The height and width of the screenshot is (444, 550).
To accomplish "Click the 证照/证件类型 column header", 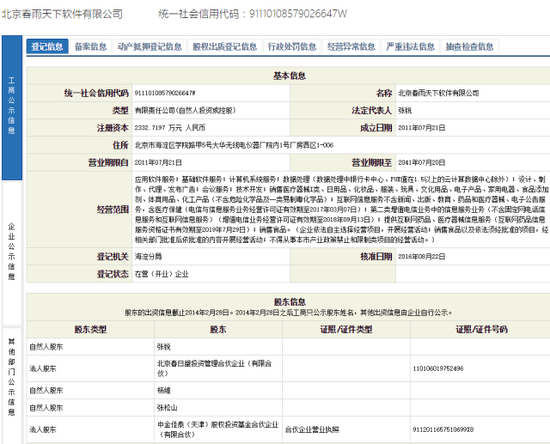I will point(346,329).
